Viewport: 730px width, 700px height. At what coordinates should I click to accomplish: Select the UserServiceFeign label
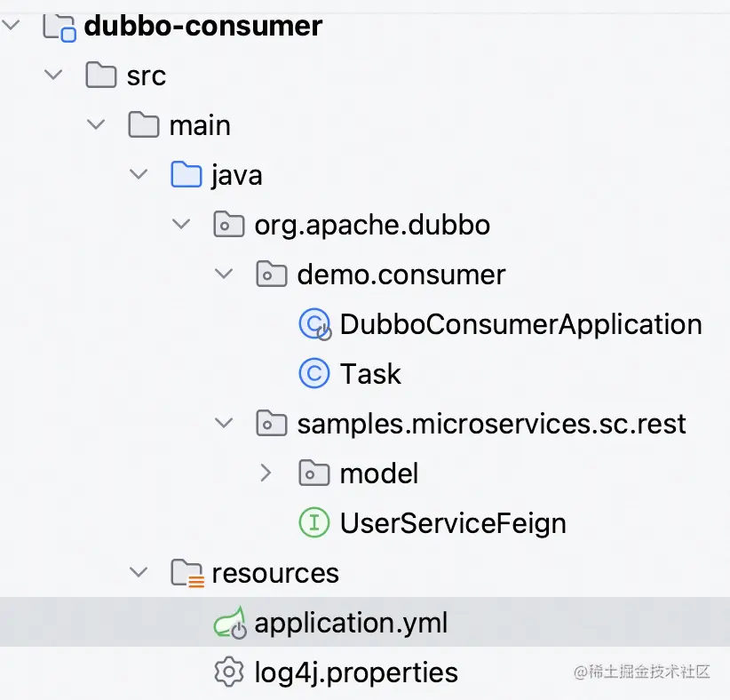click(453, 523)
